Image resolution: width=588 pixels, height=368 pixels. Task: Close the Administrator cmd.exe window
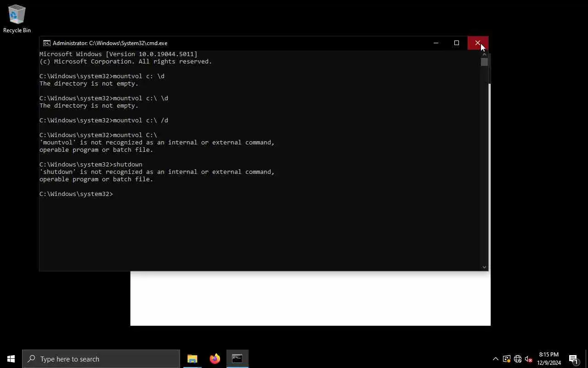tap(478, 43)
